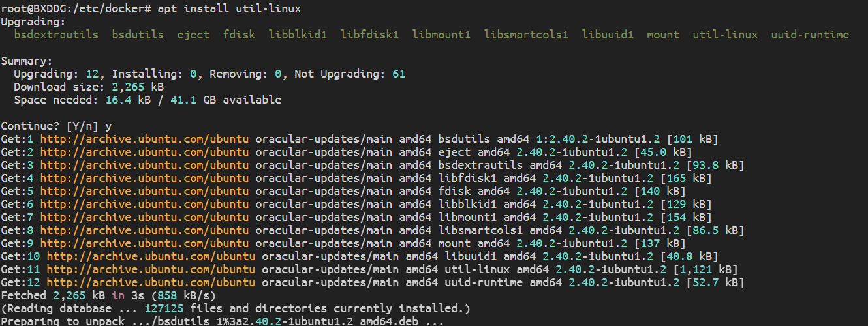Open the archive.ubuntu.com URL on the Get:6 line
Viewport: 868px width, 326px height.
tap(144, 204)
